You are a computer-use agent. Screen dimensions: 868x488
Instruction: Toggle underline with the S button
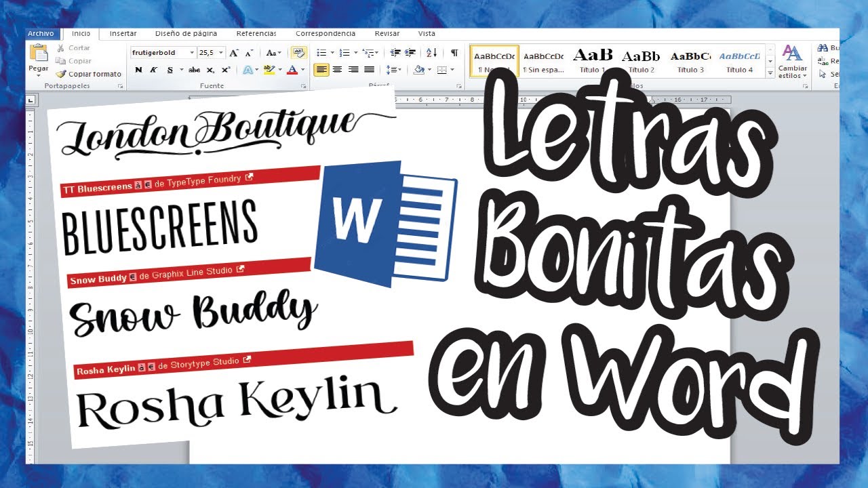click(x=170, y=70)
